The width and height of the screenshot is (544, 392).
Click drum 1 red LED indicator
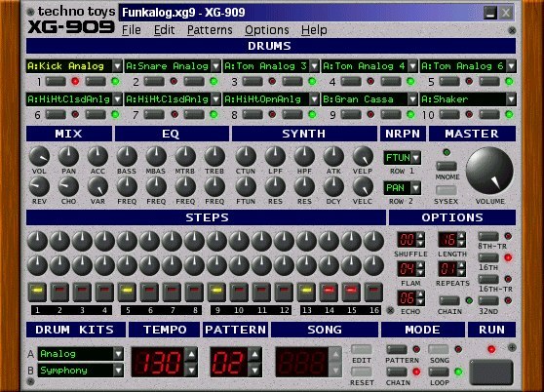point(75,82)
